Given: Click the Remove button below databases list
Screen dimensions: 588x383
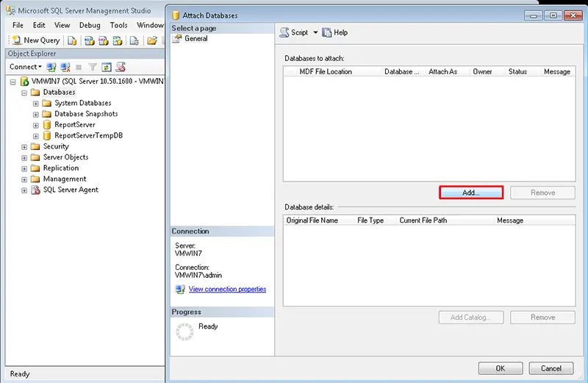Looking at the screenshot, I should point(542,193).
